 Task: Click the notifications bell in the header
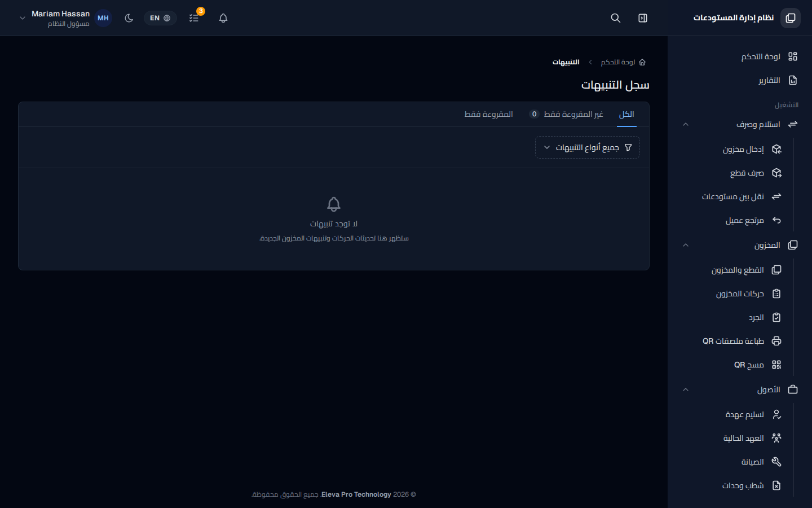tap(223, 18)
